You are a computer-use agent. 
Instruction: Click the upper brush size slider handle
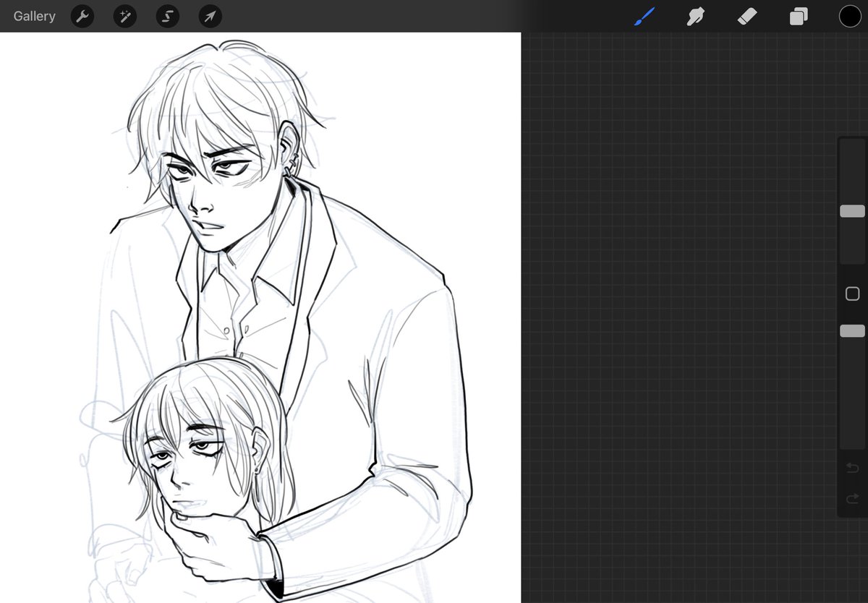tap(852, 211)
